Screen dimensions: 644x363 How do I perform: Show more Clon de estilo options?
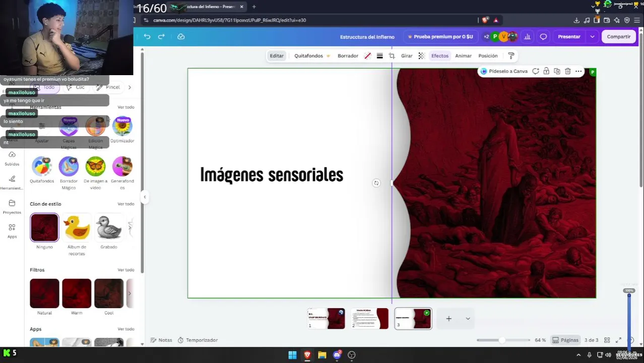pos(130,228)
